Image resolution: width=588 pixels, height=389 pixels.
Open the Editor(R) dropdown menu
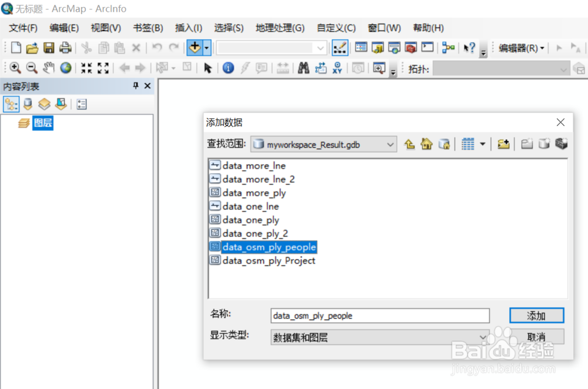tap(521, 48)
